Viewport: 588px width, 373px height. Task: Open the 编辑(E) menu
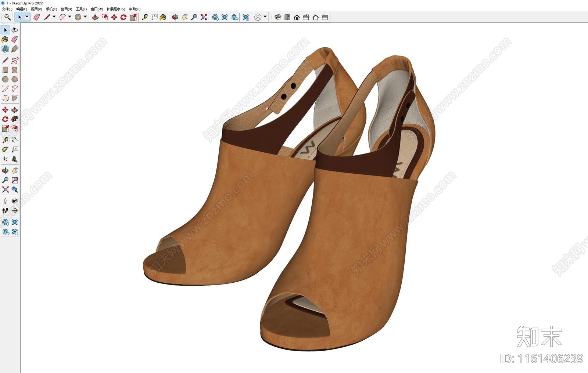22,9
